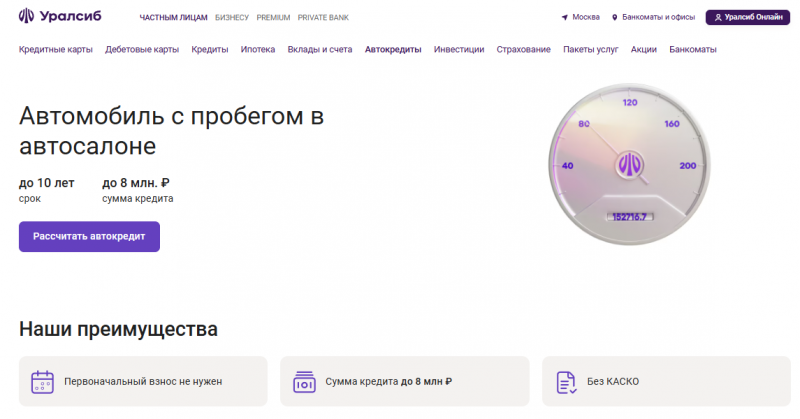Switch to the БИЗНЕСУ section
Screen dimensions: 800x419
pyautogui.click(x=232, y=17)
